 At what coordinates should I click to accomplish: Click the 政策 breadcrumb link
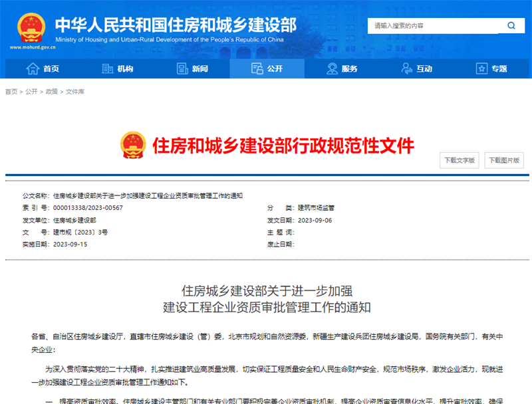[51, 93]
